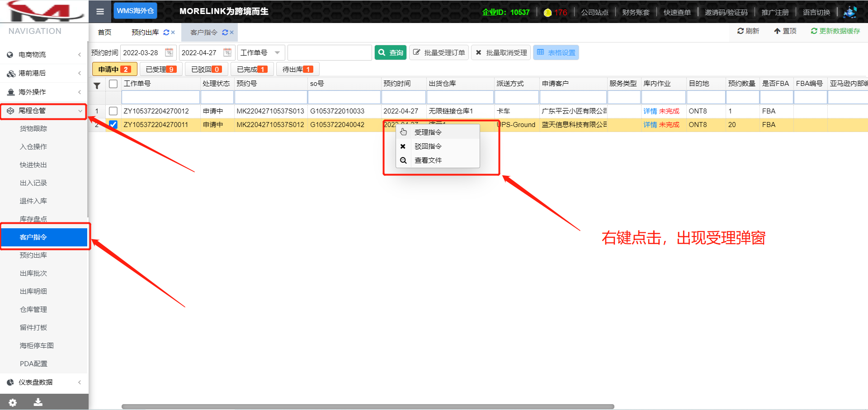Click the hamburger menu icon in header
The width and height of the screenshot is (868, 410).
click(100, 12)
